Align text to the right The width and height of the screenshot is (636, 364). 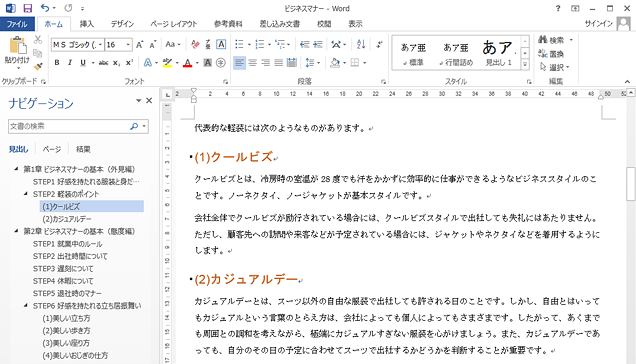pyautogui.click(x=266, y=63)
